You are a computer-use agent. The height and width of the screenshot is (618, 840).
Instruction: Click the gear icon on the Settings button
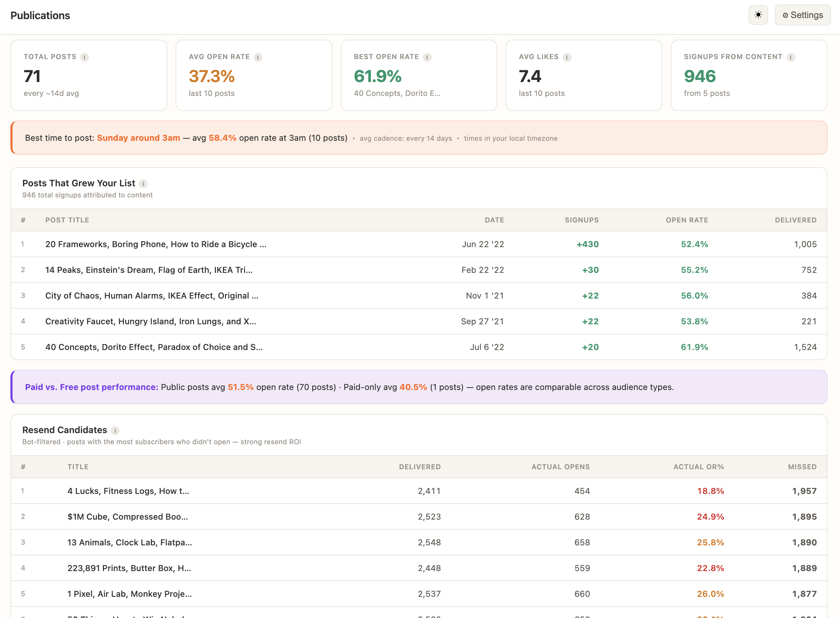click(785, 15)
